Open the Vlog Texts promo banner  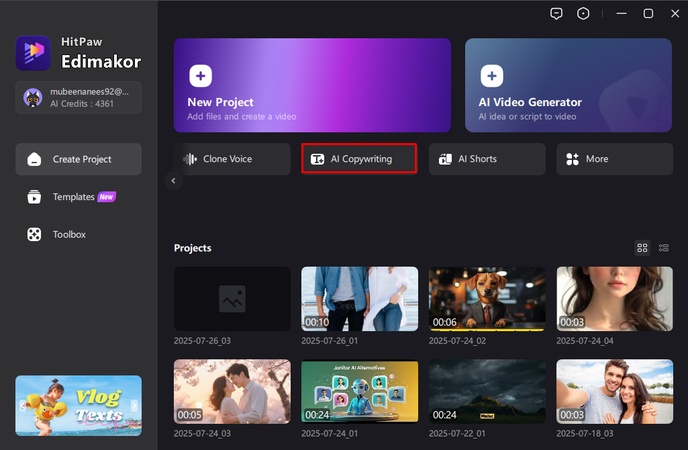pos(79,405)
